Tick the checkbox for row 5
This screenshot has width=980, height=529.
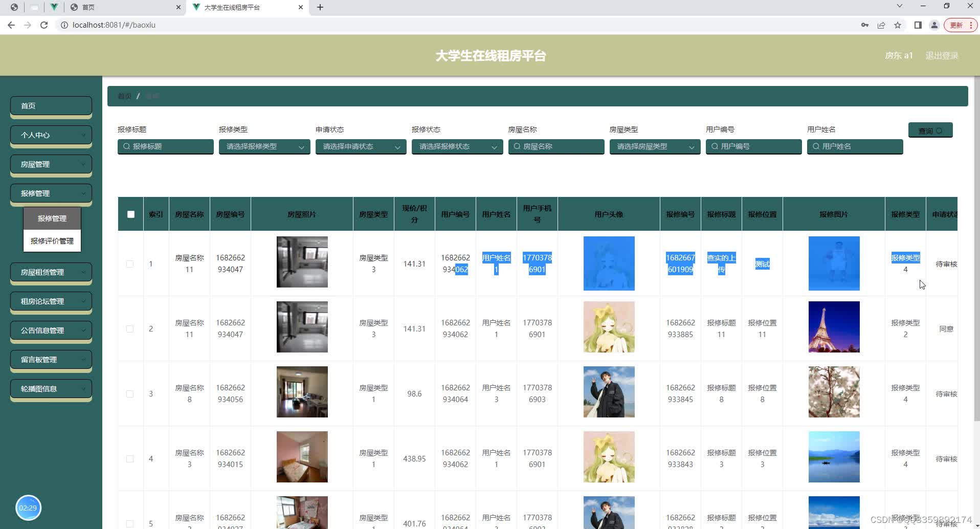(x=130, y=524)
